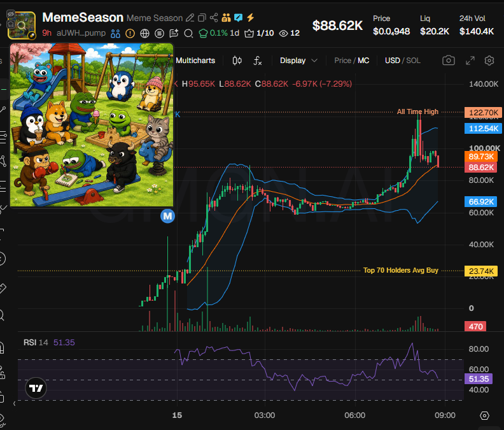This screenshot has width=504, height=430.
Task: Open the Multicharts tab
Action: (195, 61)
